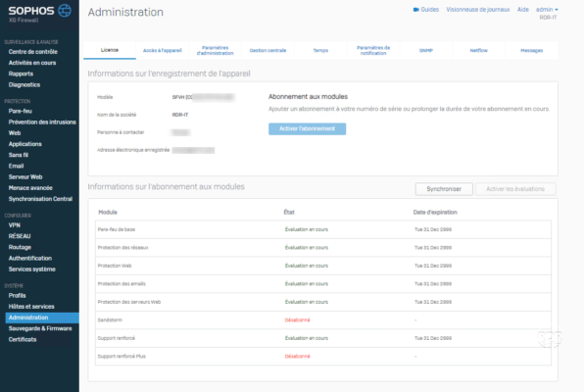Open Sauvegarde & Firmware in sidebar

[x=40, y=328]
